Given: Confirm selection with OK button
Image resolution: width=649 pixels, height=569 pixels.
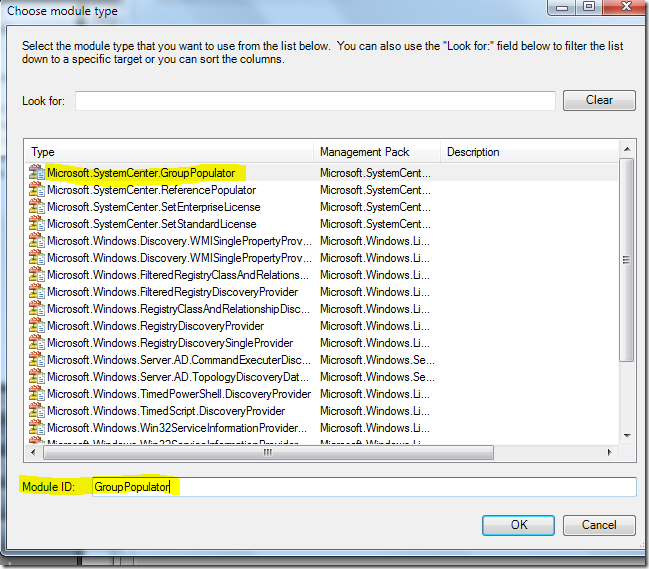Looking at the screenshot, I should [x=518, y=525].
